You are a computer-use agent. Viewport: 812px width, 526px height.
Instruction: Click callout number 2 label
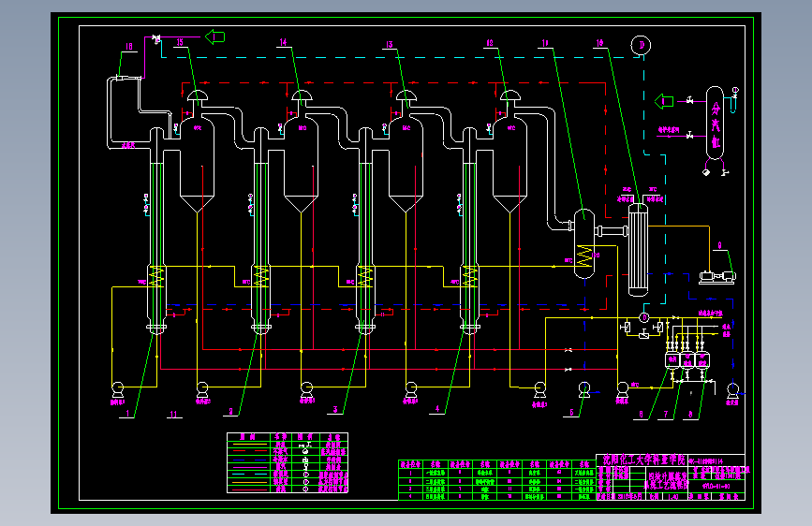231,412
